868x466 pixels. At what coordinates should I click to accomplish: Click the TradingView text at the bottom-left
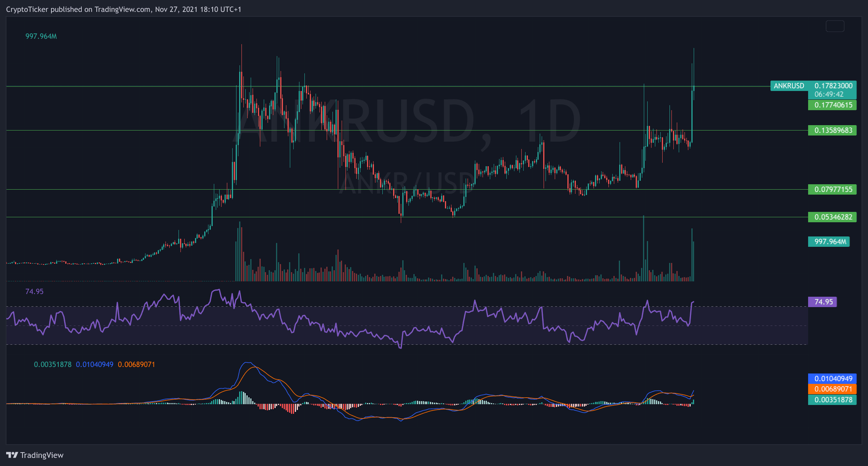[41, 455]
